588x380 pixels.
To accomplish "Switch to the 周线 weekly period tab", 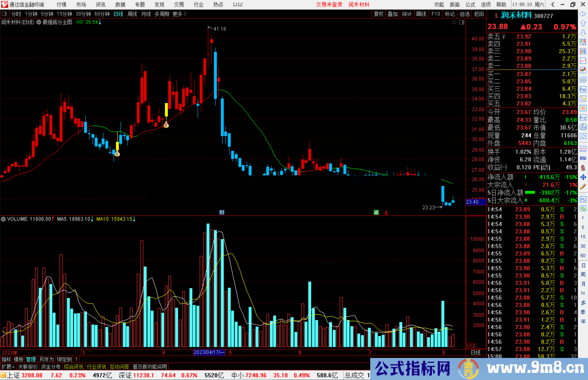I will (132, 14).
